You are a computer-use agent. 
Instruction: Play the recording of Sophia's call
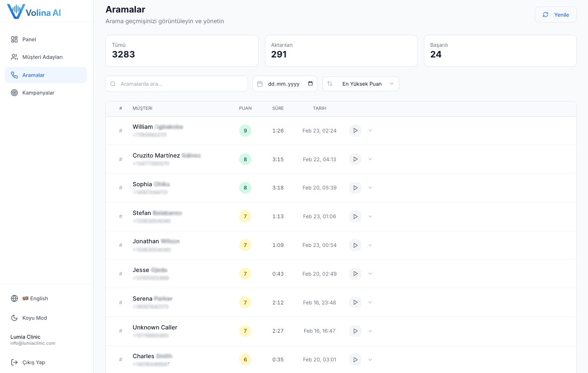click(355, 188)
